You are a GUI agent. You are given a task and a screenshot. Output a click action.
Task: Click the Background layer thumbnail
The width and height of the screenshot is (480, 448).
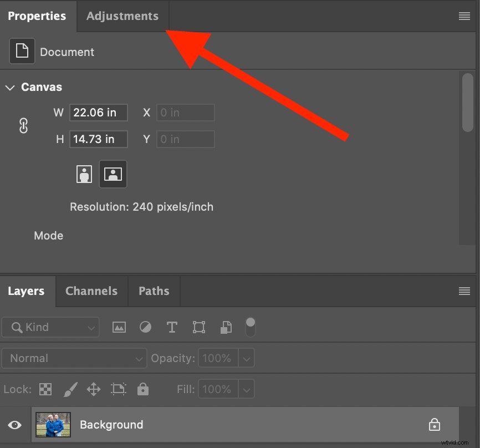click(53, 425)
